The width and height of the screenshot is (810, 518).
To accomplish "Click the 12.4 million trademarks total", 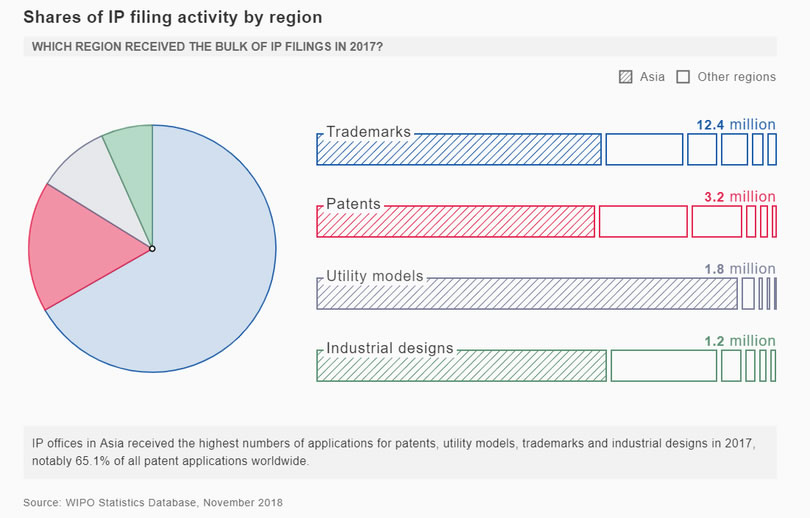I will [735, 125].
